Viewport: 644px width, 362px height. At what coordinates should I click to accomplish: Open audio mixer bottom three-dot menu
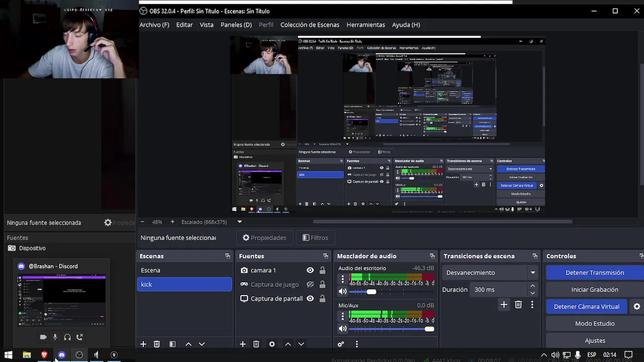(x=357, y=344)
